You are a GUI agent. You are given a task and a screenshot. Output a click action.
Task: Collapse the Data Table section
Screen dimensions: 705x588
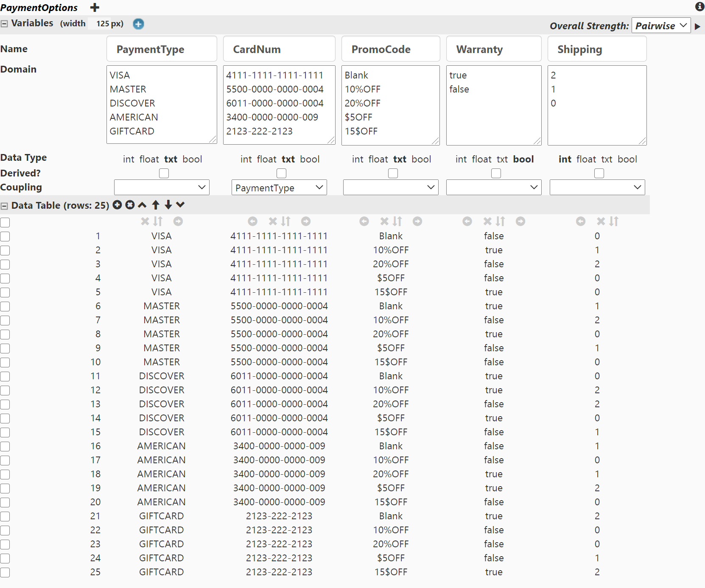pos(4,206)
